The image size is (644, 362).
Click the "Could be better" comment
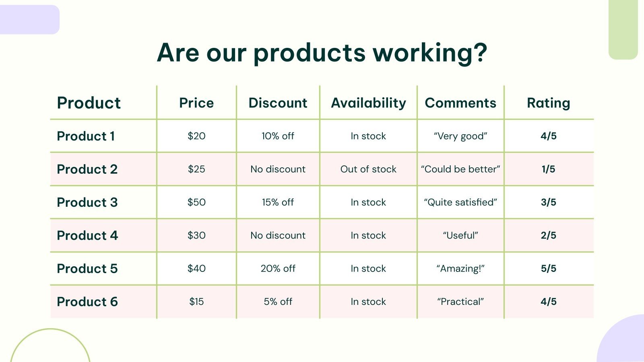coord(460,169)
